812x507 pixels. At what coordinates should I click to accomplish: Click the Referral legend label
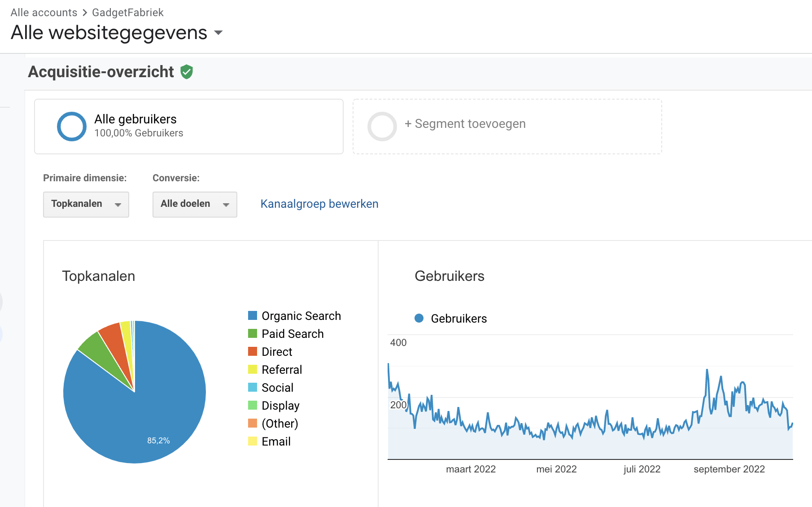pos(282,370)
